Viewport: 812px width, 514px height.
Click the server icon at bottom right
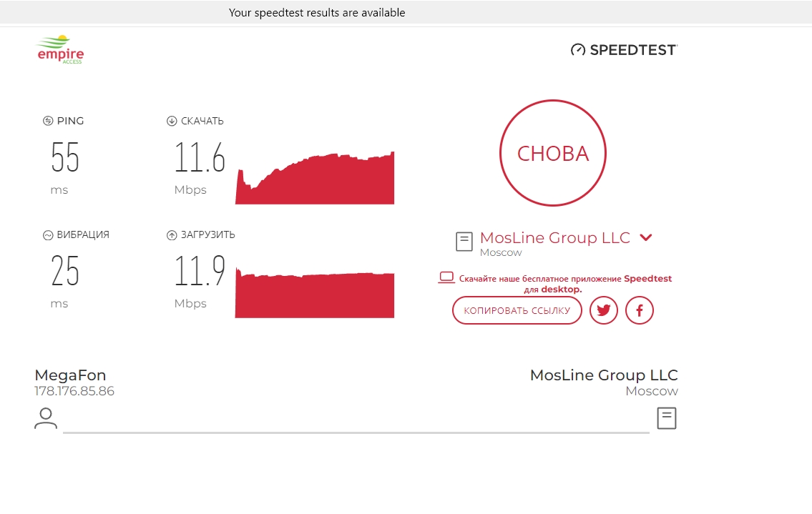tap(667, 418)
